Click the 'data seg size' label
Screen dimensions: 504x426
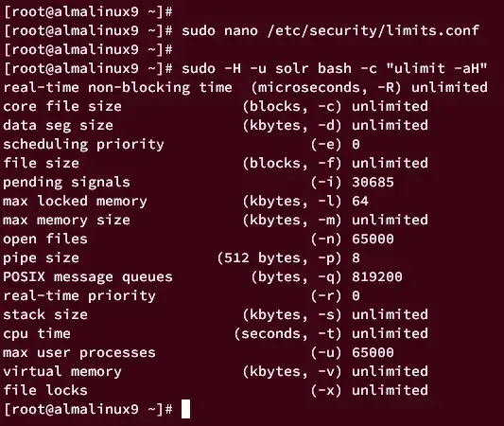tap(59, 126)
